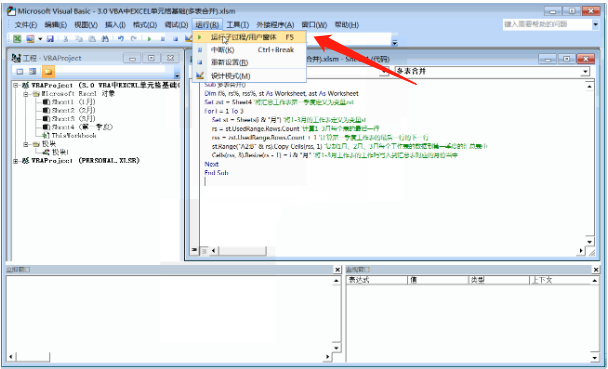The height and width of the screenshot is (369, 608).
Task: Click the green Run toolbar icon
Action: [x=149, y=38]
